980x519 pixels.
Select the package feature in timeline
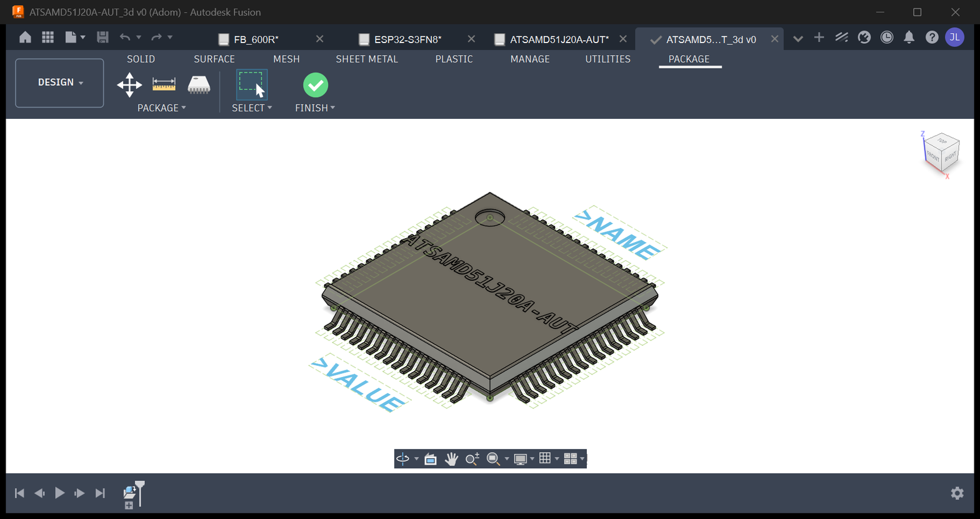pos(129,493)
